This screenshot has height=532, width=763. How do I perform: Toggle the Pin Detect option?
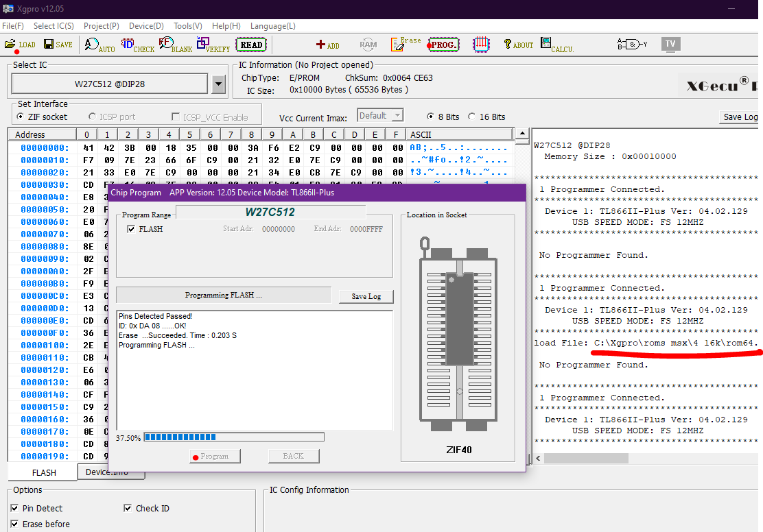pos(15,508)
